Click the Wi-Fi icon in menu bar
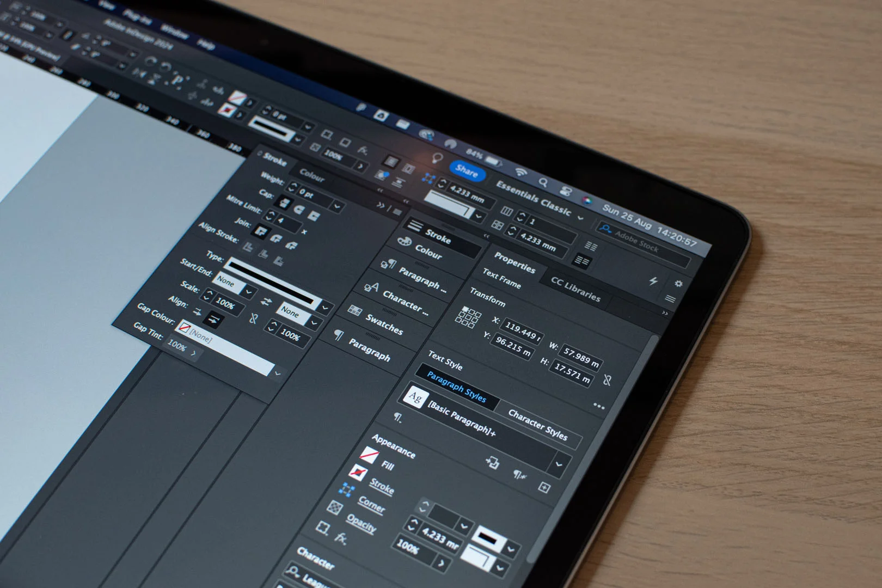Viewport: 882px width, 588px height. click(x=521, y=172)
